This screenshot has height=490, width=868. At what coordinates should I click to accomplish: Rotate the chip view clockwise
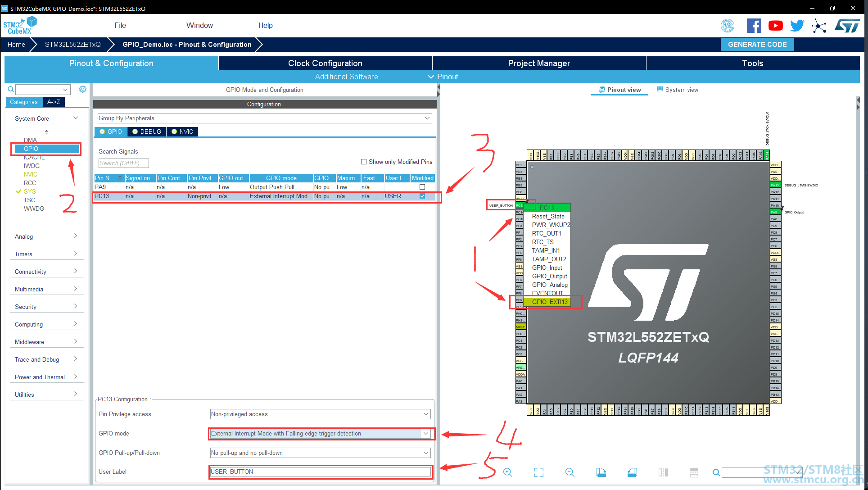pyautogui.click(x=601, y=472)
